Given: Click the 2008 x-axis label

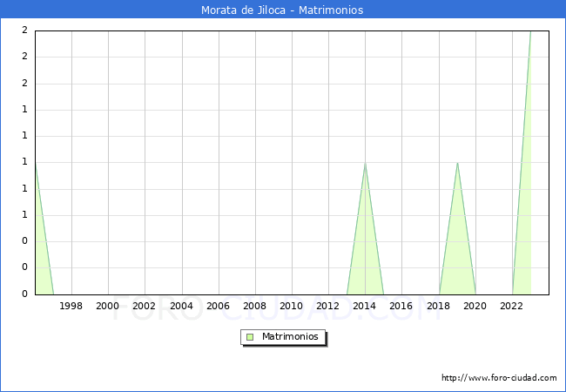Looking at the screenshot, I should tap(254, 306).
